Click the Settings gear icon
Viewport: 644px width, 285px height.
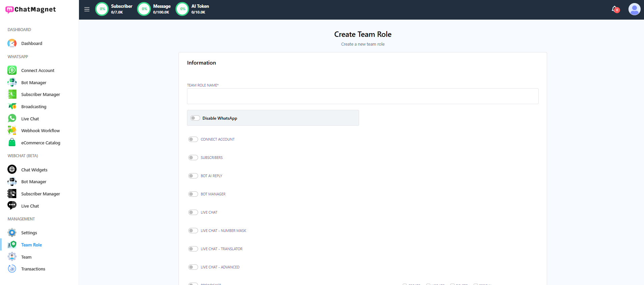(12, 233)
